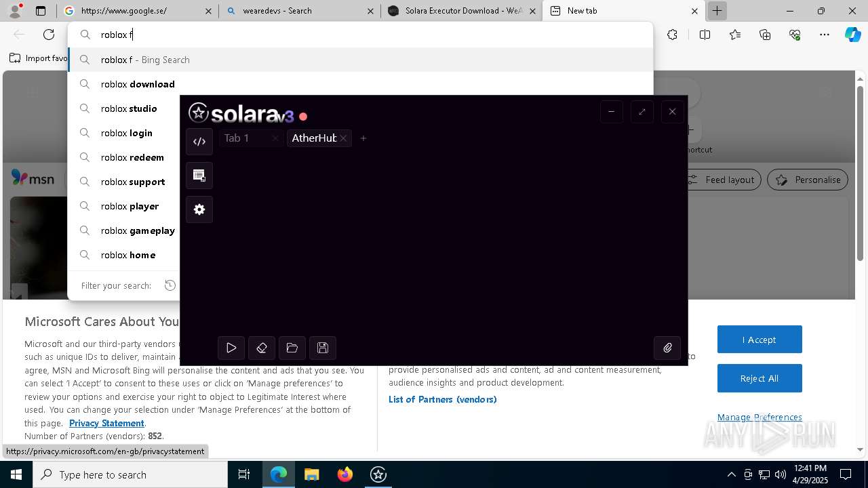Attach Solara with the paperclip icon
The height and width of the screenshot is (488, 868).
[x=667, y=348]
